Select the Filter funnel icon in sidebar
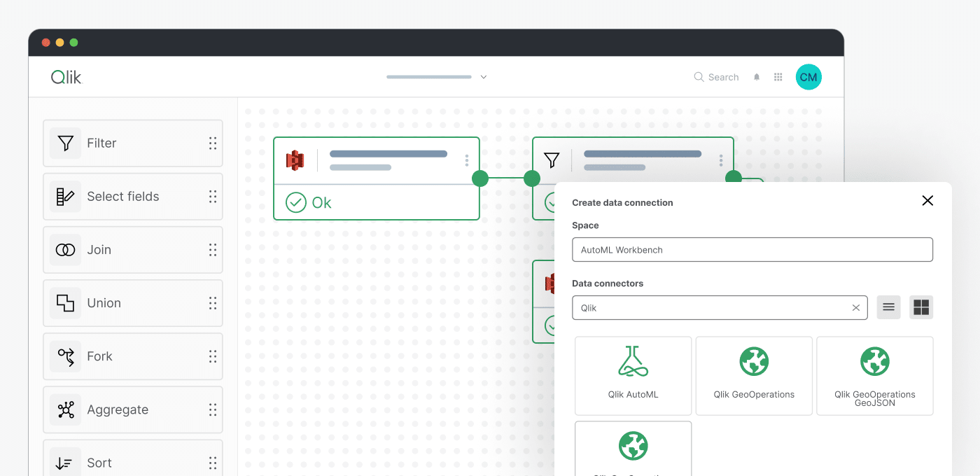 tap(65, 143)
